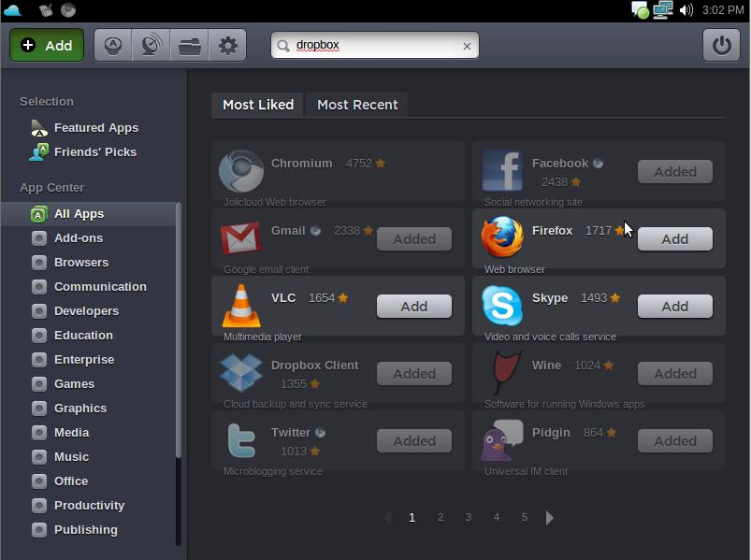Select the Skype app icon

[501, 306]
